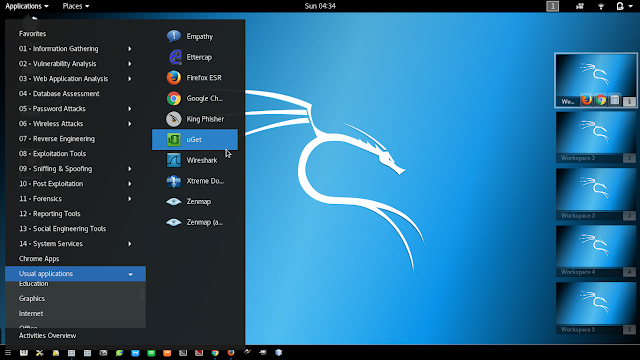The width and height of the screenshot is (640, 360).
Task: Expand 09 - Sniffing & Spoofing arrow
Action: pos(130,169)
